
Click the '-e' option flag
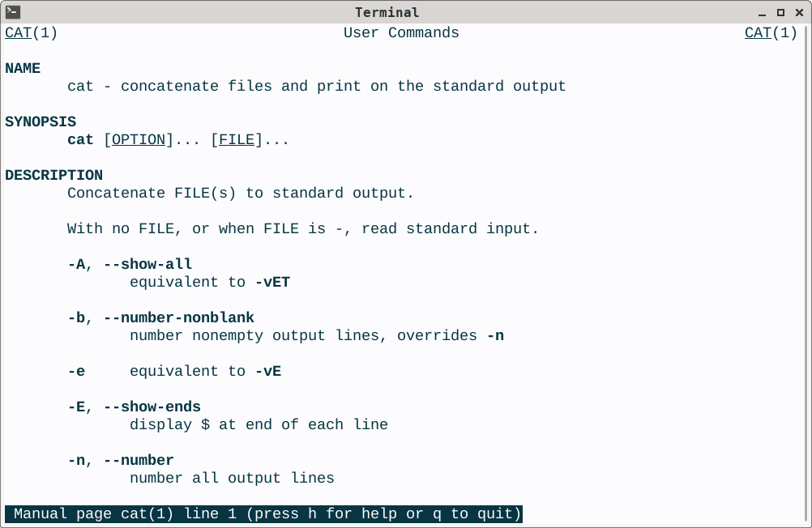[x=76, y=371]
